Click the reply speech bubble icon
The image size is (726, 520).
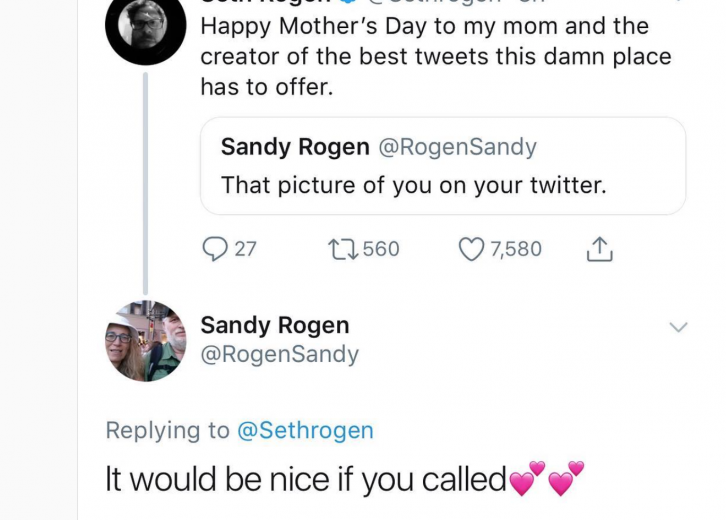[215, 249]
